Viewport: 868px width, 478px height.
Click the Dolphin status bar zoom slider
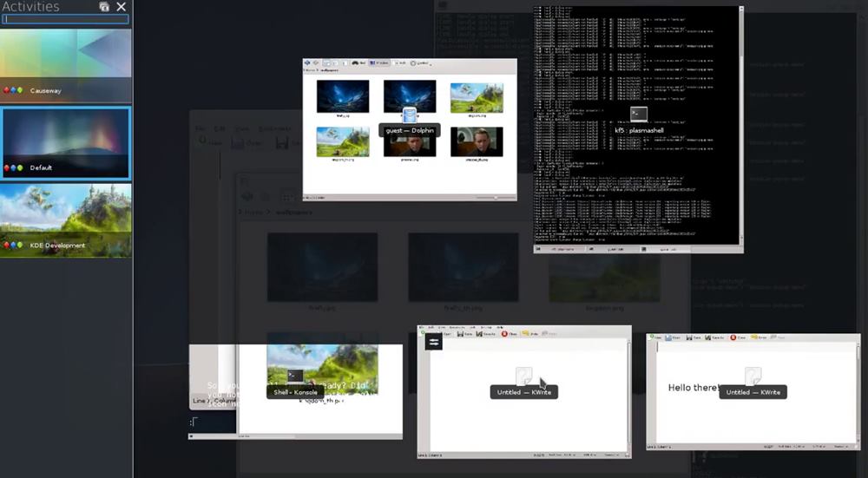[x=495, y=198]
